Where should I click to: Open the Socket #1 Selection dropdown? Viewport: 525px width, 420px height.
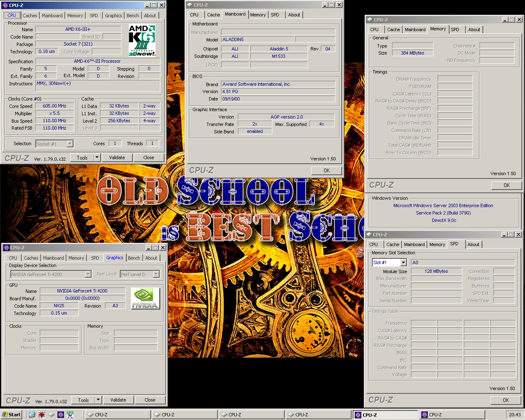pyautogui.click(x=70, y=144)
